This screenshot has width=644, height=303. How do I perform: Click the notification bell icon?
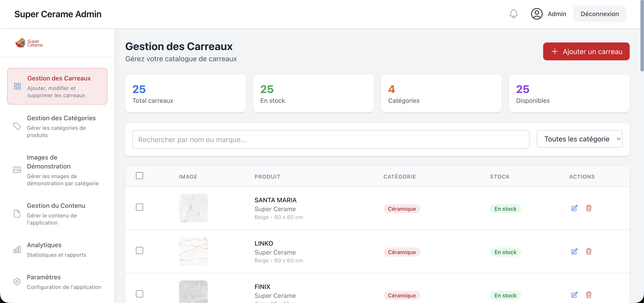pyautogui.click(x=513, y=14)
